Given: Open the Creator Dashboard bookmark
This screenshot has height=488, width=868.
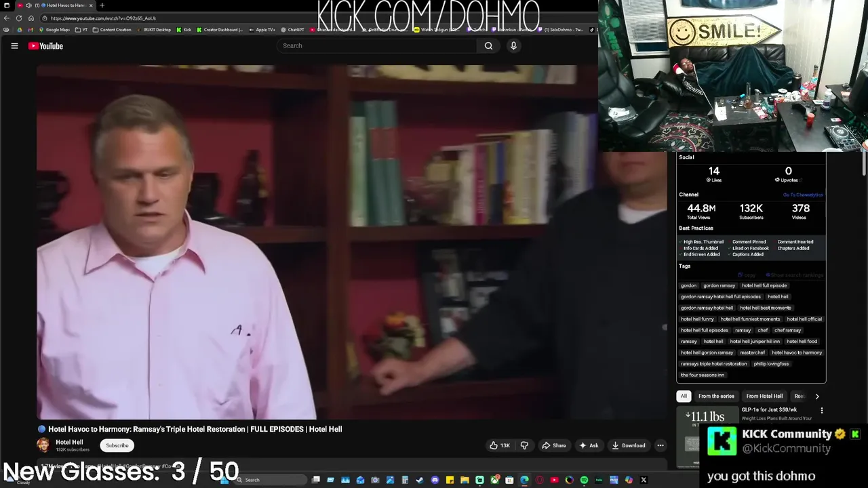Looking at the screenshot, I should pos(220,30).
